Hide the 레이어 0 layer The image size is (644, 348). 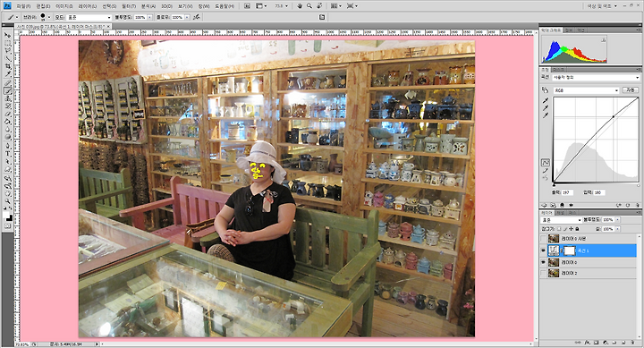coord(544,262)
